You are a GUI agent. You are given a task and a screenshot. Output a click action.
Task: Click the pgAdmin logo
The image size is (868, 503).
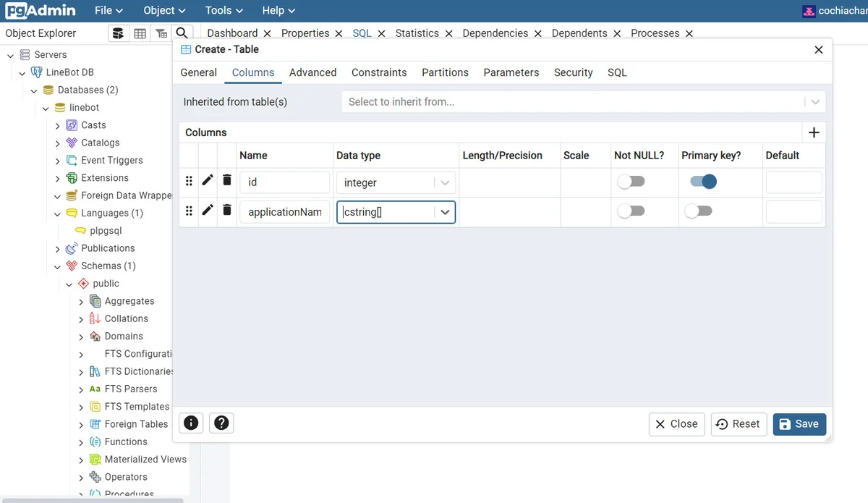[x=41, y=10]
